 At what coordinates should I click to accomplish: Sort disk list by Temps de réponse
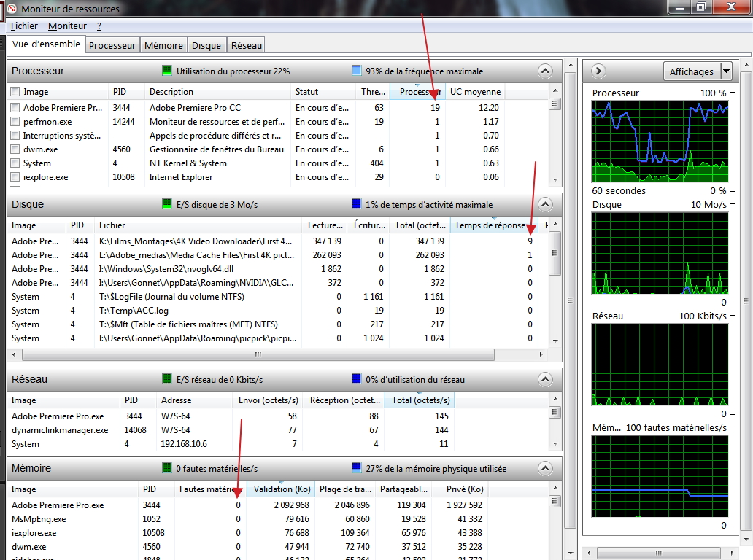point(495,225)
